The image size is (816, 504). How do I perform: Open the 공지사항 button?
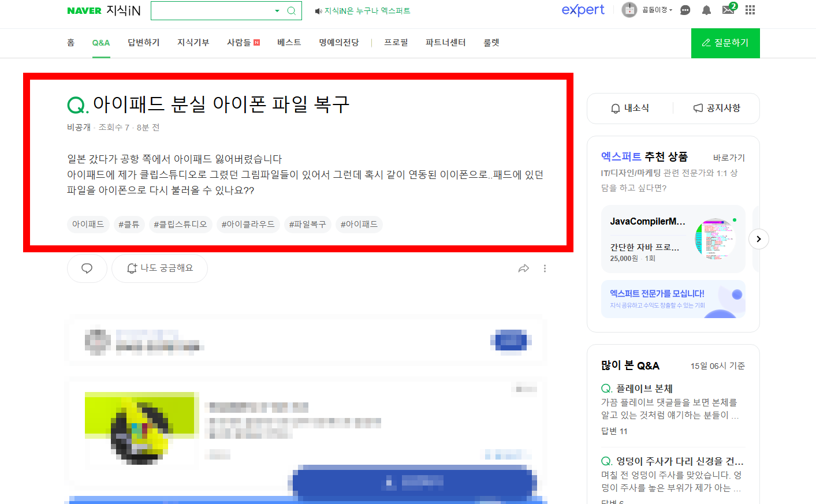pyautogui.click(x=717, y=108)
